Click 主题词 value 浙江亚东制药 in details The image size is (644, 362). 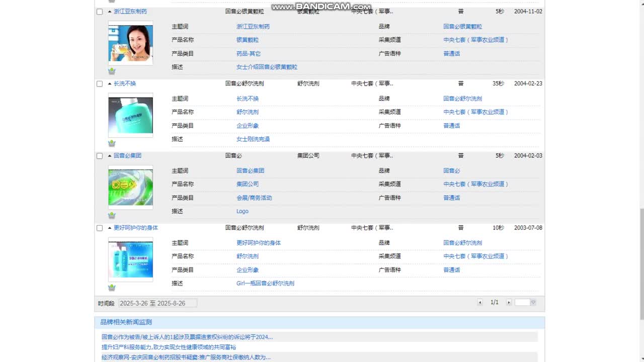pos(253,27)
